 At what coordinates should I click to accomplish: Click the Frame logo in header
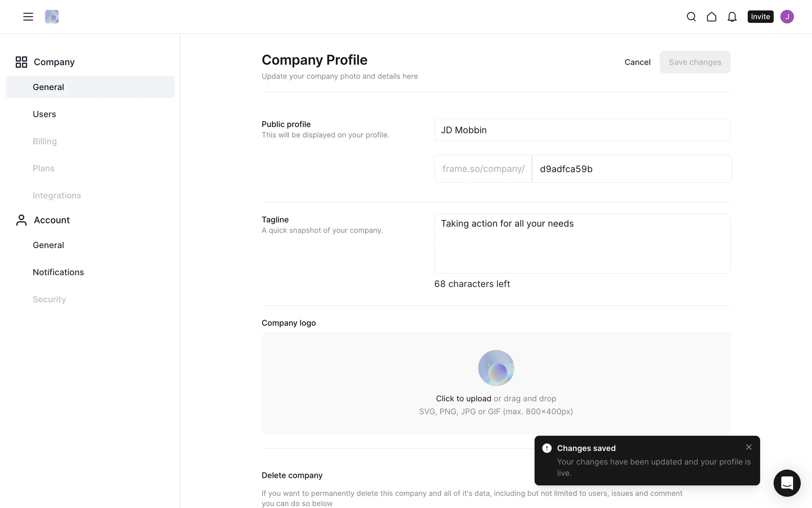pyautogui.click(x=52, y=17)
